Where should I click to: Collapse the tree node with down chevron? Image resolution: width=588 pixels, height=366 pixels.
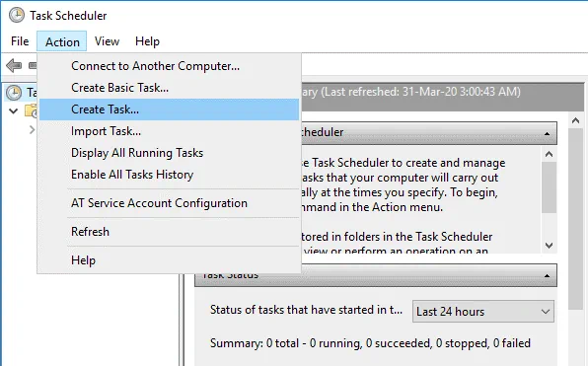point(14,111)
